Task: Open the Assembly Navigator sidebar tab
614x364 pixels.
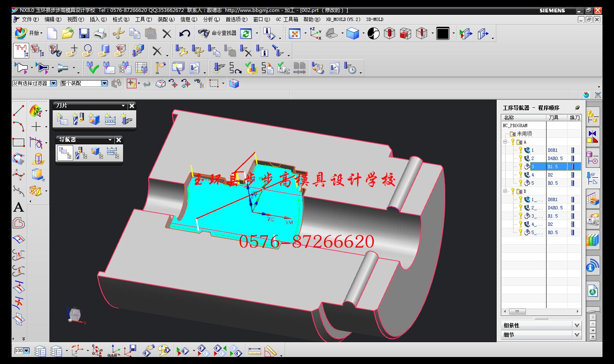Action: click(593, 116)
